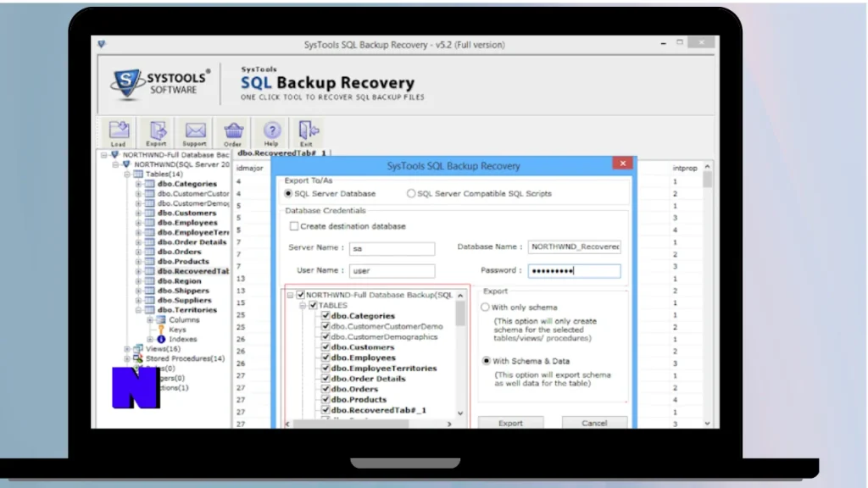Open Help from the toolbar
868x488 pixels.
click(x=271, y=133)
